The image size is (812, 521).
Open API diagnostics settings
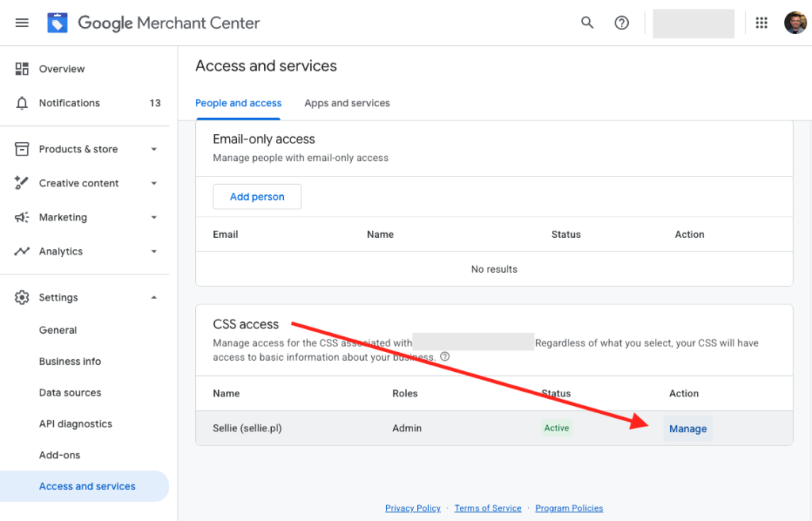pos(75,423)
